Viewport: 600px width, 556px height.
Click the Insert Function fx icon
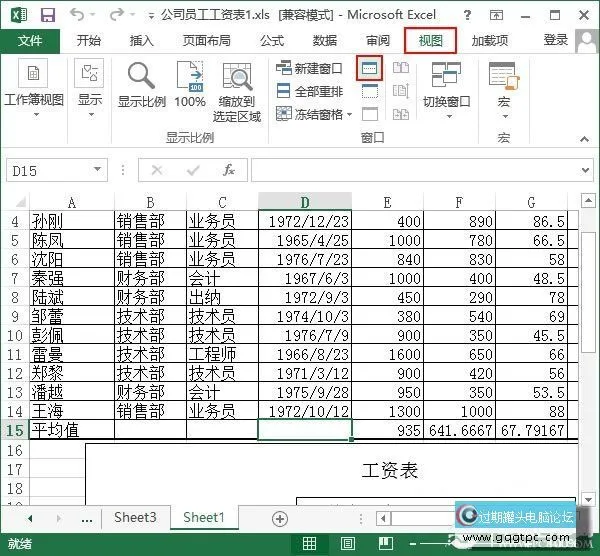[x=229, y=170]
